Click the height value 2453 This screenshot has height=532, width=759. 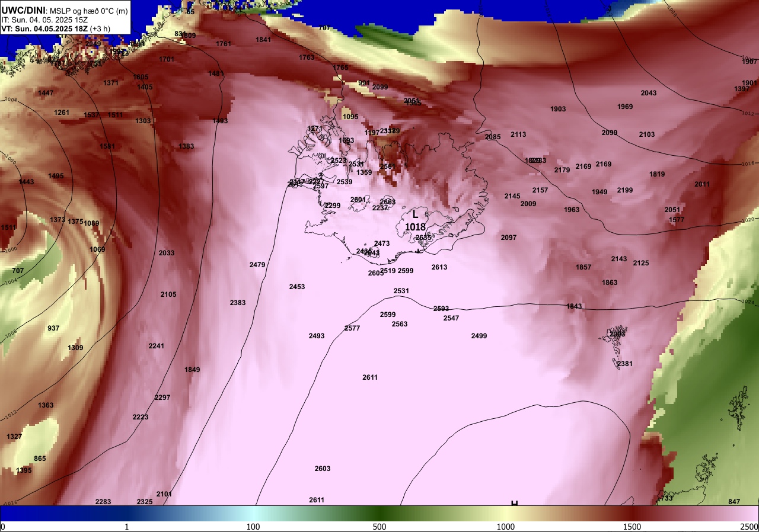(297, 287)
